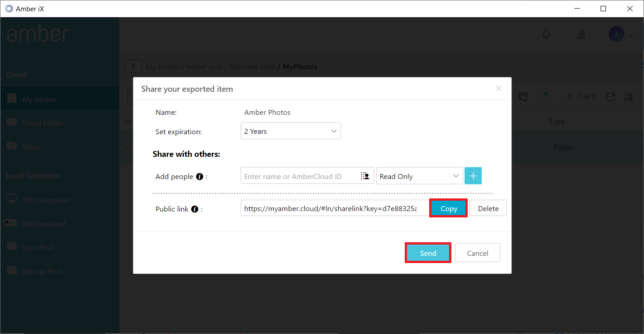Image resolution: width=644 pixels, height=334 pixels.
Task: Click the Sync Pool sidebar icon
Action: click(12, 247)
